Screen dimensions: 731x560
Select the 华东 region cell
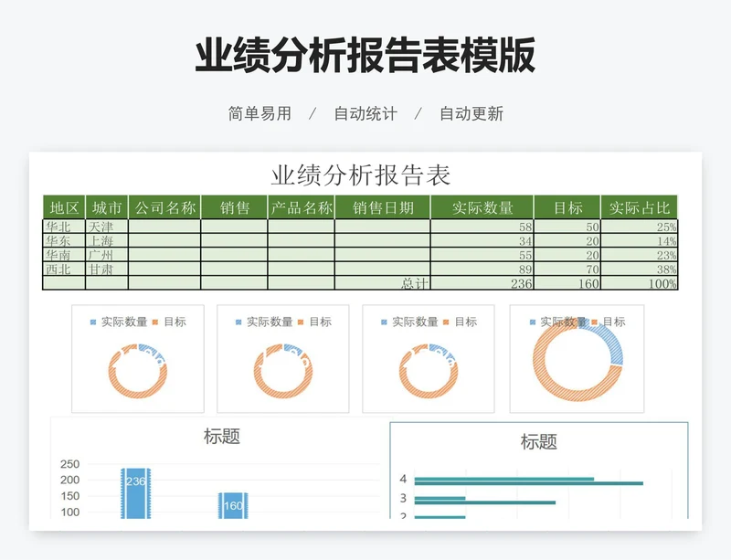point(64,240)
